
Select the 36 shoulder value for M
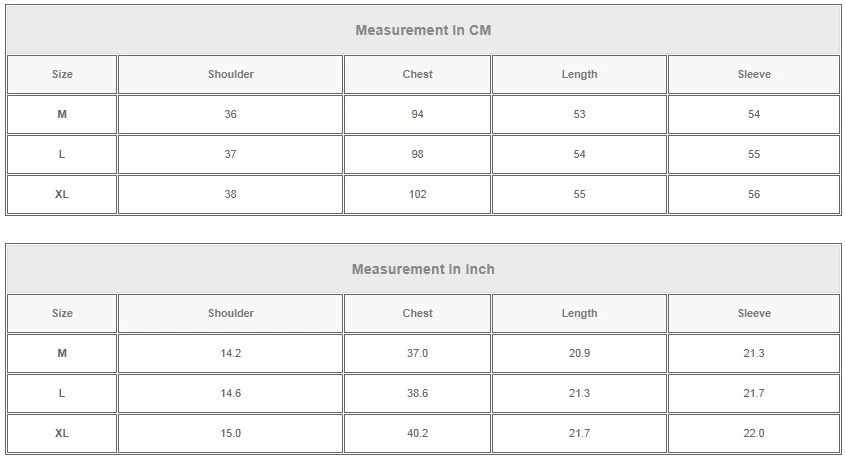click(231, 114)
